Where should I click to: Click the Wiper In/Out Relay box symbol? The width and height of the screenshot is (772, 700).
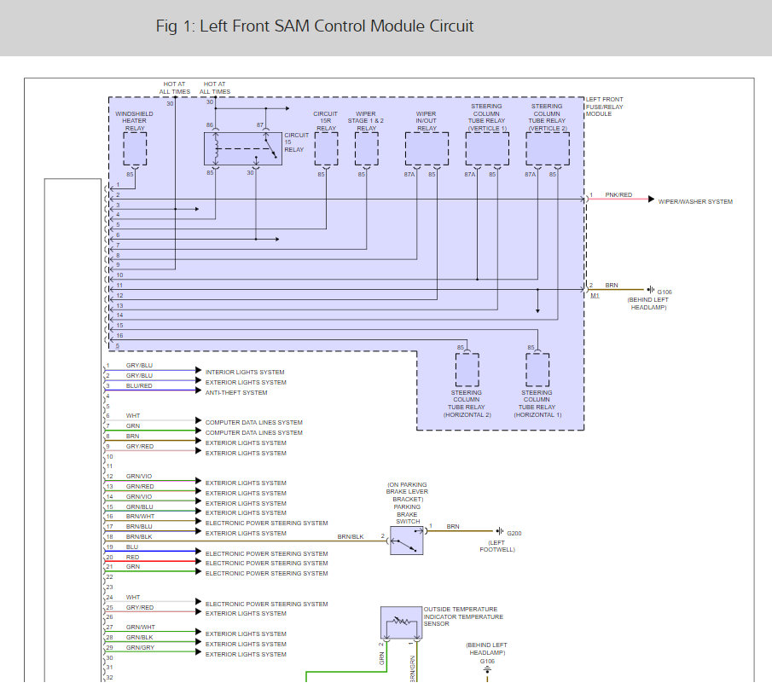coord(427,148)
